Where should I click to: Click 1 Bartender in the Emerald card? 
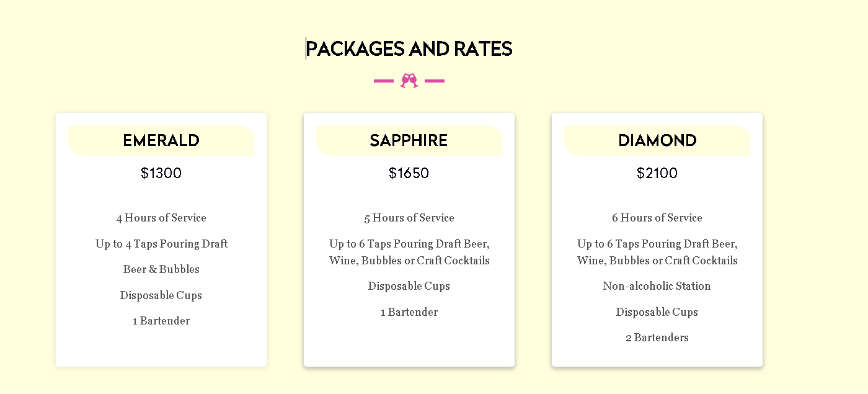click(x=161, y=321)
